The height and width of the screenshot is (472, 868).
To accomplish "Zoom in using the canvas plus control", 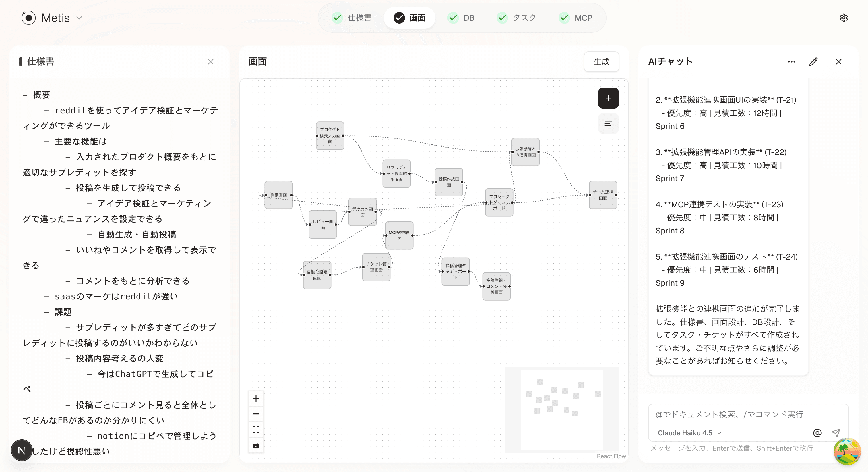I will pos(256,398).
